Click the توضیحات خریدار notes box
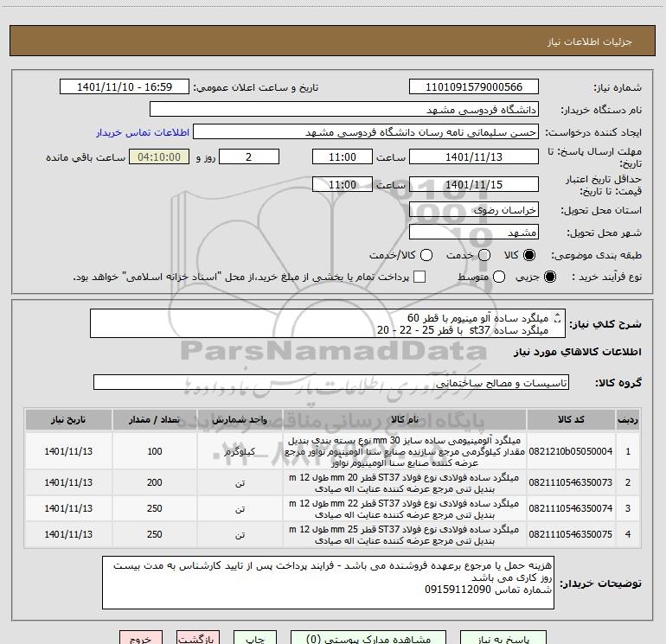 click(328, 583)
